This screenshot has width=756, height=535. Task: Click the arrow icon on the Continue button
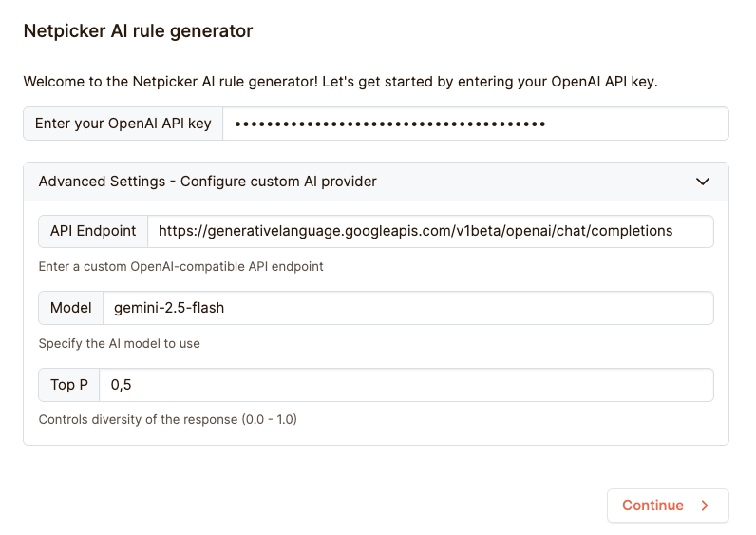tap(705, 506)
